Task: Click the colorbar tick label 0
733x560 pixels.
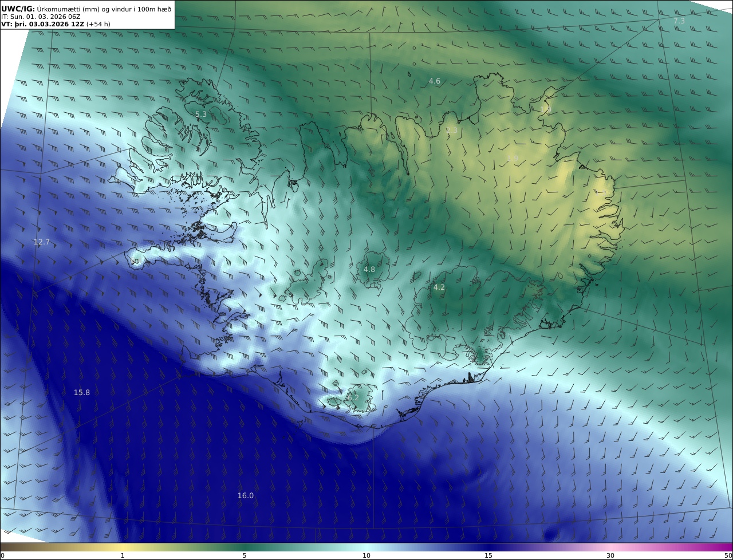Action: [2, 555]
